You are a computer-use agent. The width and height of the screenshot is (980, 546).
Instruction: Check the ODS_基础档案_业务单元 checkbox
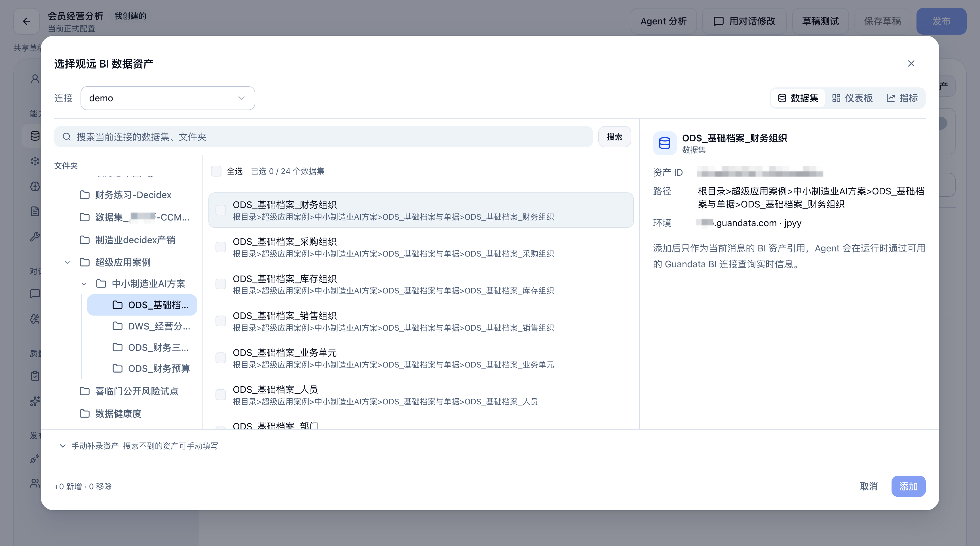point(221,358)
